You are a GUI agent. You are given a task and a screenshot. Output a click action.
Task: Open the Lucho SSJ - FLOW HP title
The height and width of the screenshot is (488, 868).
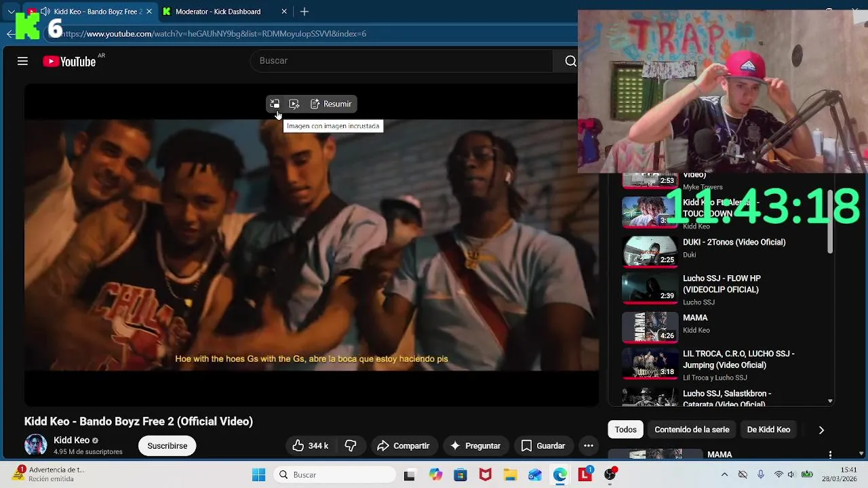(x=722, y=284)
